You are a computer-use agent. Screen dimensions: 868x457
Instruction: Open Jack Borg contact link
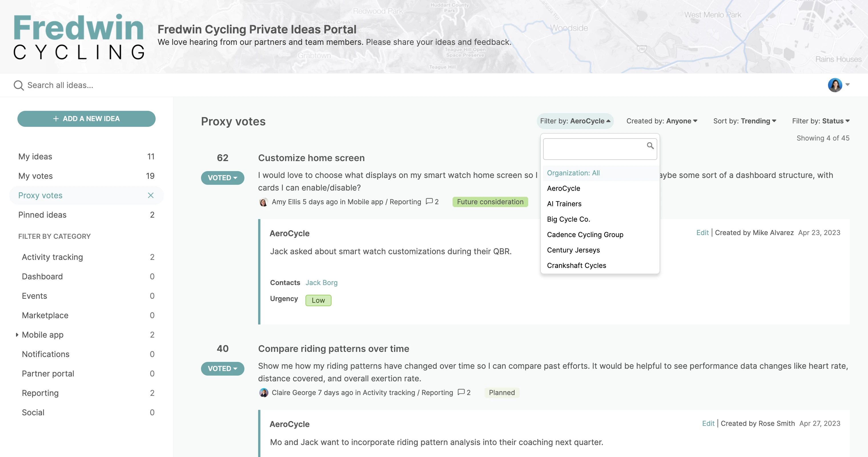point(321,282)
